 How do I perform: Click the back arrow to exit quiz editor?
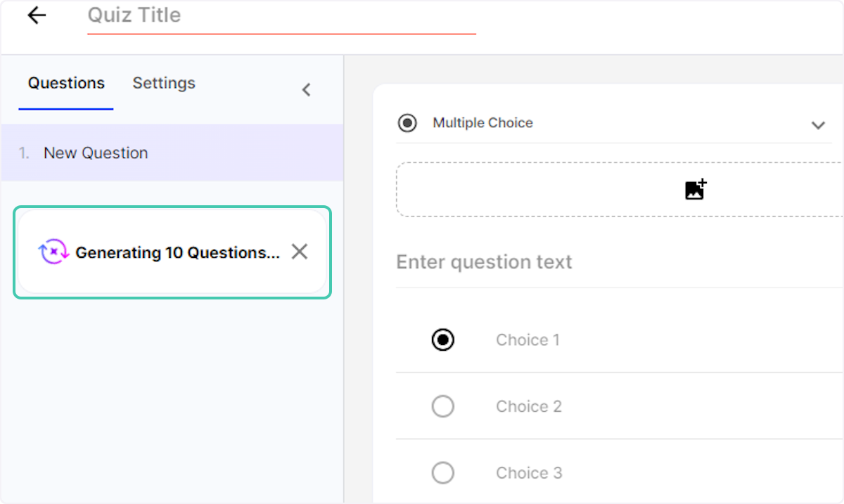(35, 15)
